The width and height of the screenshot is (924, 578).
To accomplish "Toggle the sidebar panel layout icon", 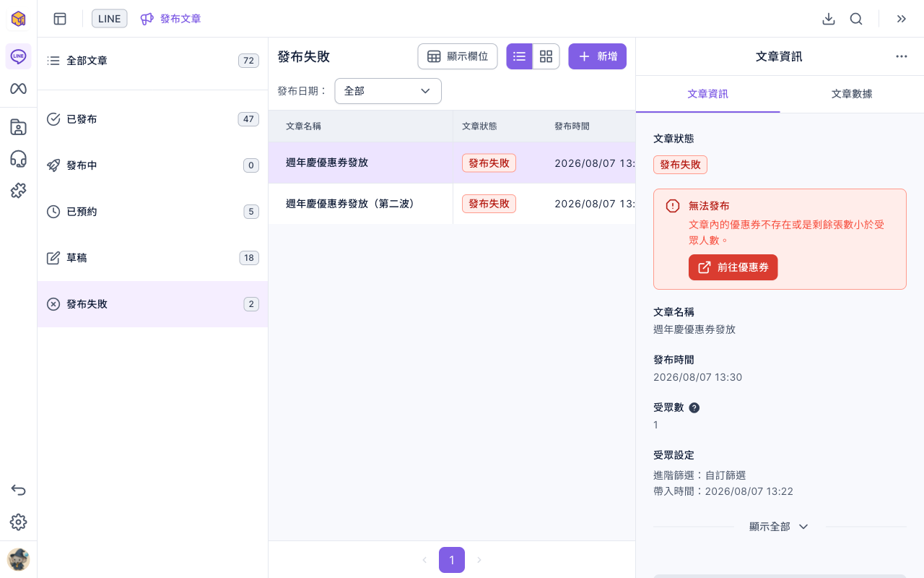I will [x=60, y=19].
